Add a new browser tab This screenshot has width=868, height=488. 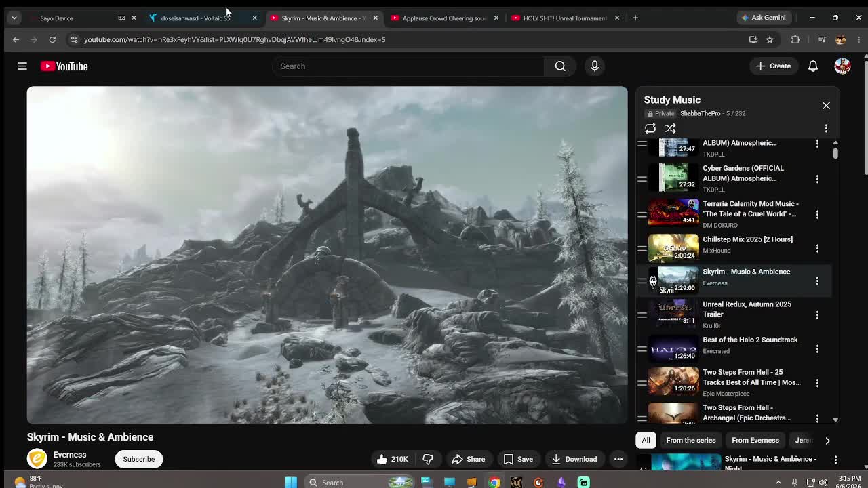point(635,18)
